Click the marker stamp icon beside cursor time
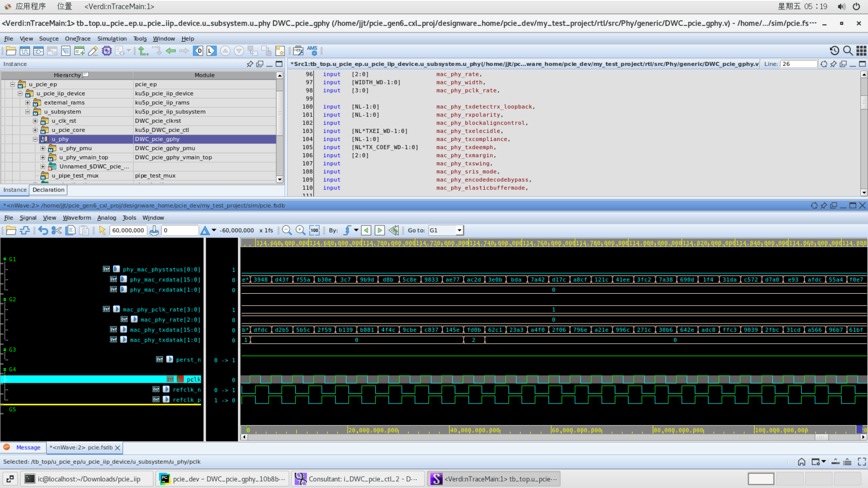868x488 pixels. tap(154, 230)
